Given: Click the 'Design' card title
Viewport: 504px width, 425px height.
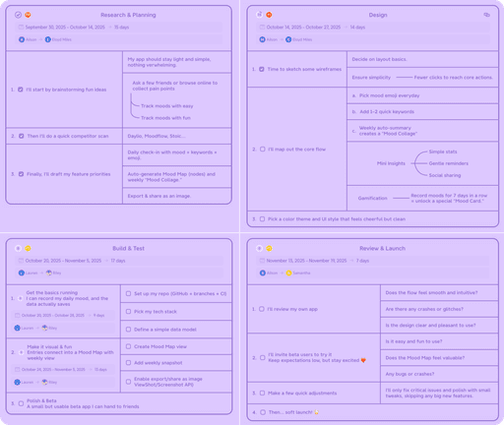Looking at the screenshot, I should click(x=378, y=15).
